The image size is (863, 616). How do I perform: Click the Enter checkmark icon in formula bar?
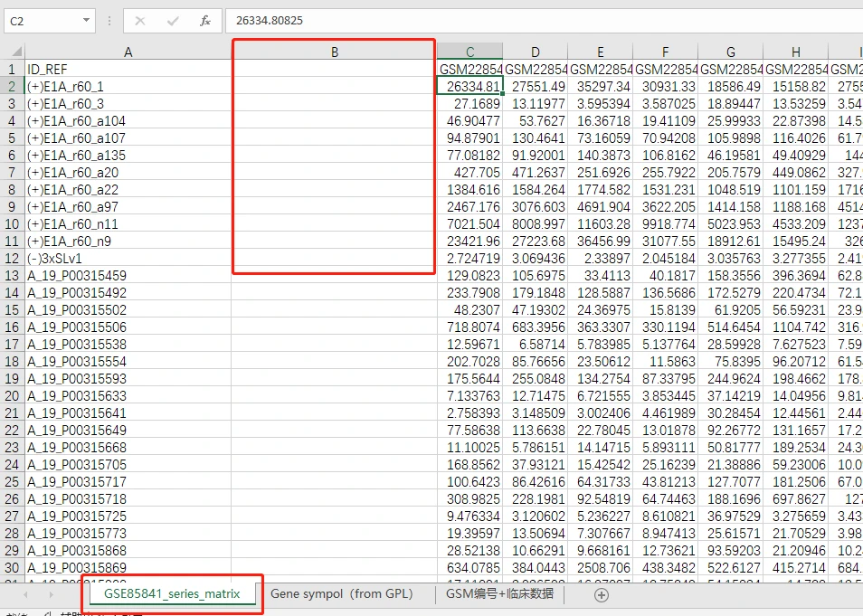173,21
